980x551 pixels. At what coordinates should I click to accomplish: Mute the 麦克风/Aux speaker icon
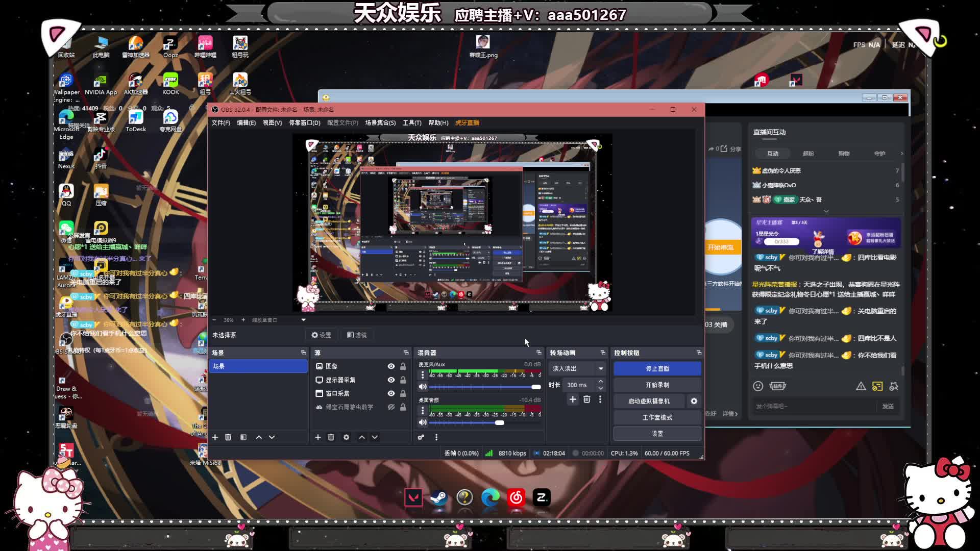(x=422, y=387)
